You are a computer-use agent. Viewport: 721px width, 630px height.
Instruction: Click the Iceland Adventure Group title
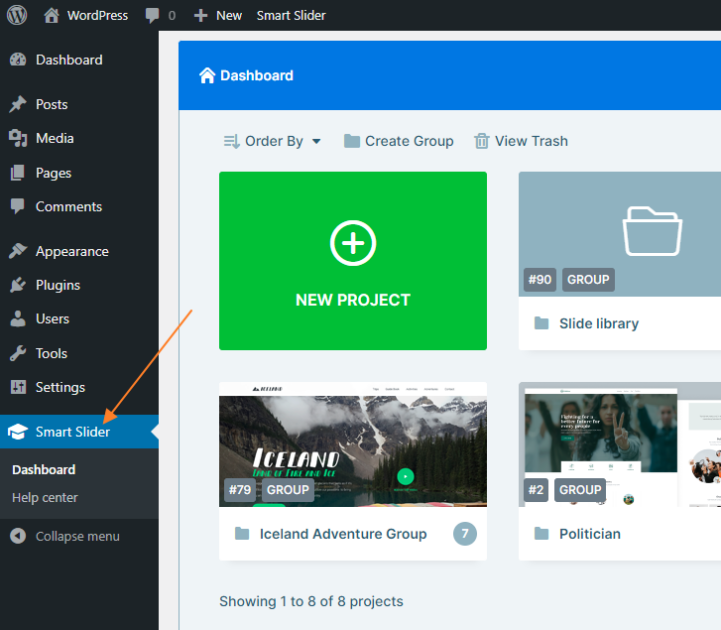tap(343, 534)
